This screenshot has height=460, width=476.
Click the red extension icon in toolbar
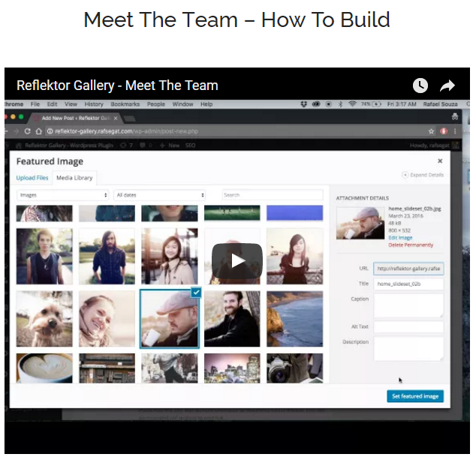(444, 131)
